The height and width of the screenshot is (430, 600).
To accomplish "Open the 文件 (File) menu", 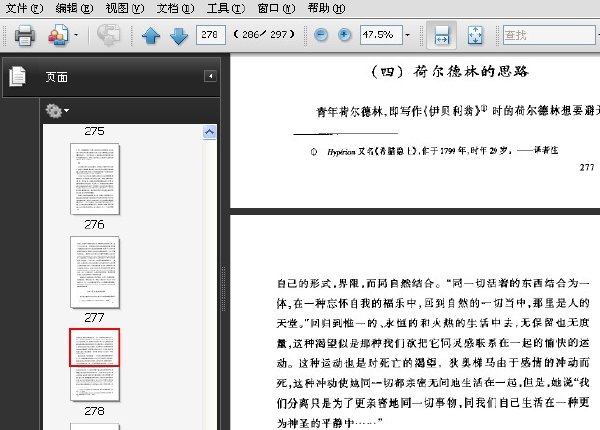I will (x=24, y=8).
